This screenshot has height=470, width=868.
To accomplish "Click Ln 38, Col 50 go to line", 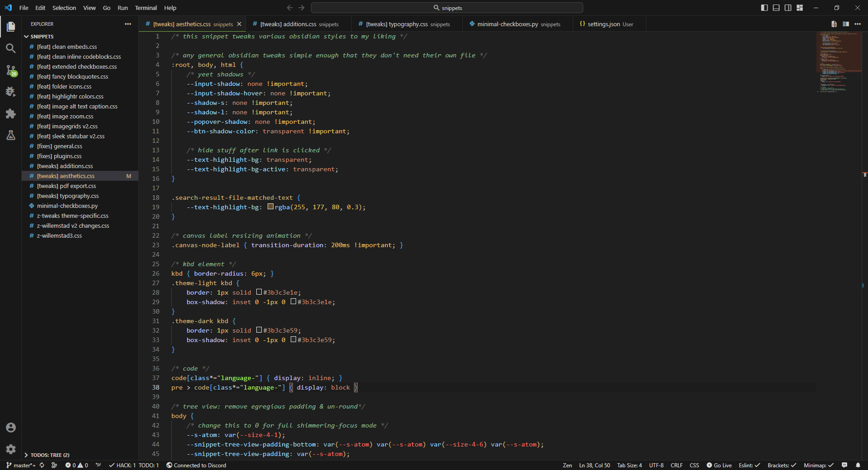I will [594, 465].
